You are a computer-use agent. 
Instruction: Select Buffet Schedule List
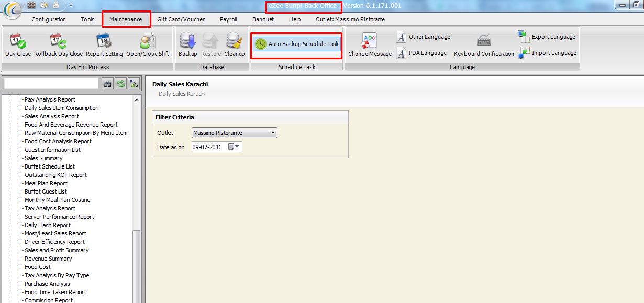click(x=50, y=166)
